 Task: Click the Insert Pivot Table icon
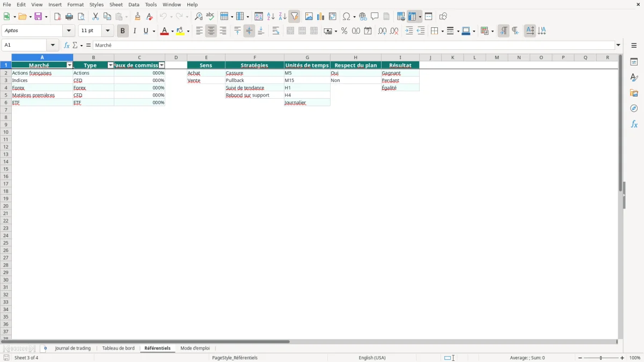(333, 17)
